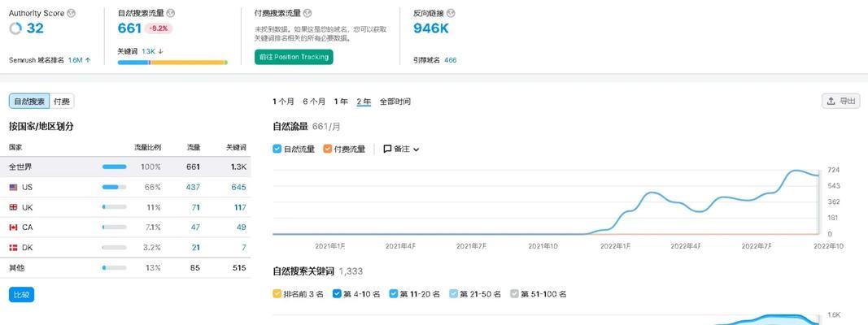Screen dimensions: 868x325
Task: Switch to the 付费 tab
Action: pyautogui.click(x=62, y=101)
